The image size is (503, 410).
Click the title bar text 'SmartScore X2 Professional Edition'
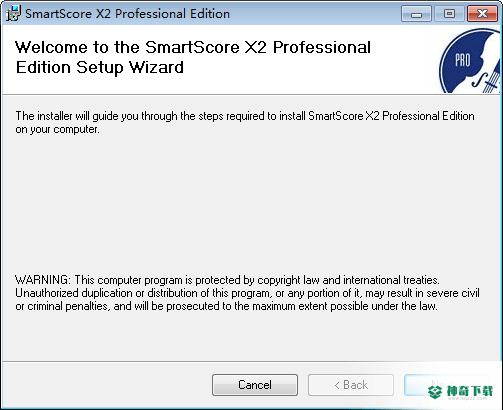pos(127,14)
